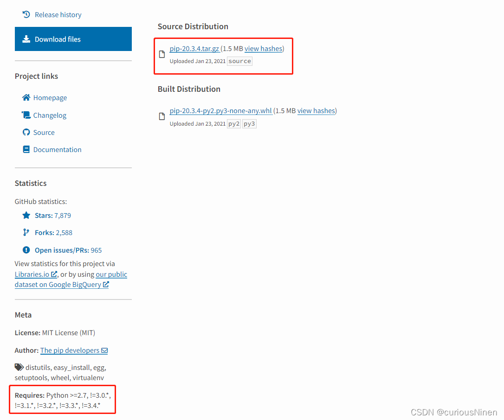The height and width of the screenshot is (420, 504).
Task: Click the Documentation book icon
Action: [x=26, y=149]
